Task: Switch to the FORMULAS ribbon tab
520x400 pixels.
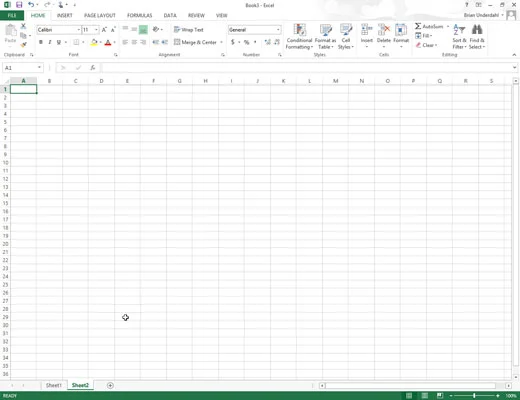Action: click(x=139, y=15)
